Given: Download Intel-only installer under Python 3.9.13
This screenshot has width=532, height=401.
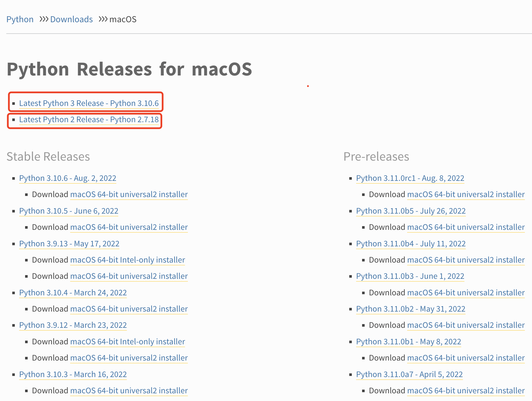Looking at the screenshot, I should click(127, 260).
